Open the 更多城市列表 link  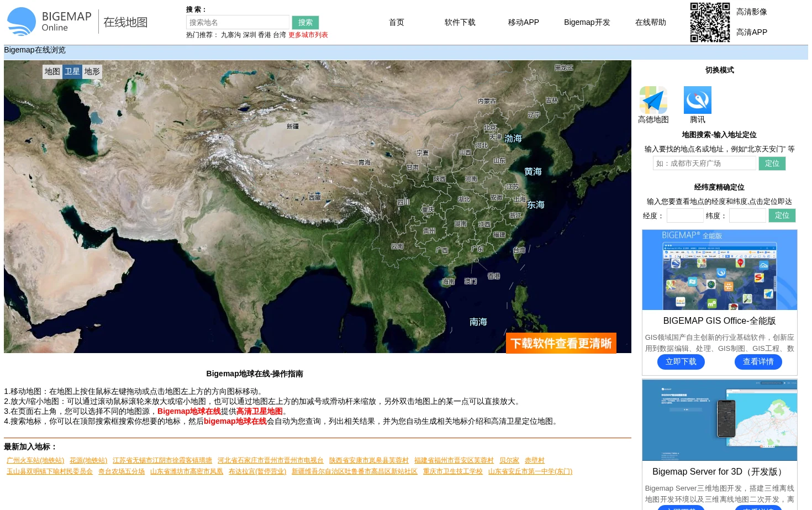308,35
